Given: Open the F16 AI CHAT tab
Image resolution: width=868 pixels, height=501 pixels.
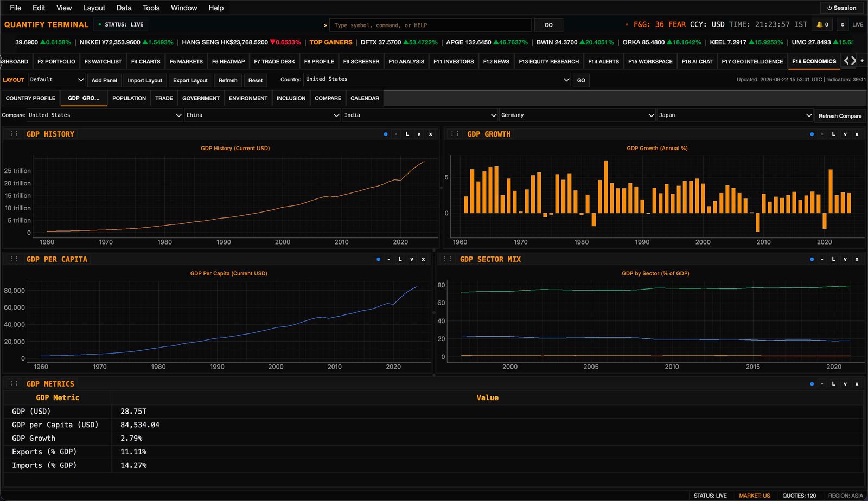Looking at the screenshot, I should [697, 61].
